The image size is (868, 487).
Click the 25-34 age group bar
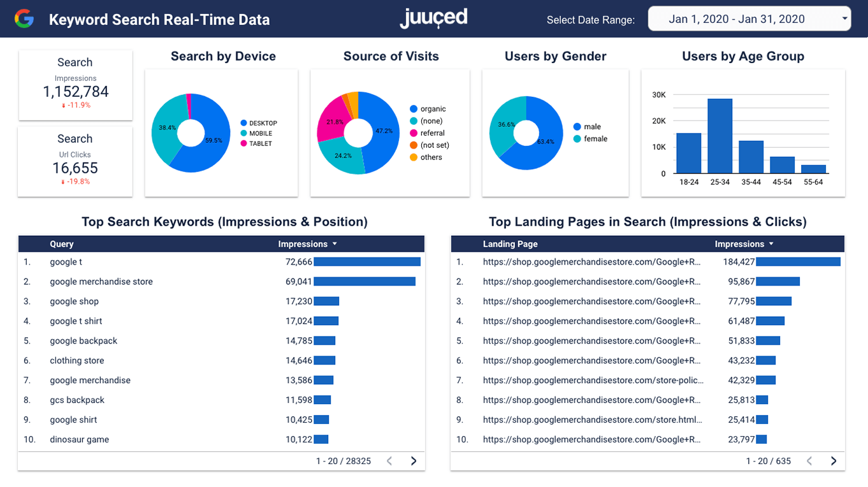pyautogui.click(x=720, y=136)
